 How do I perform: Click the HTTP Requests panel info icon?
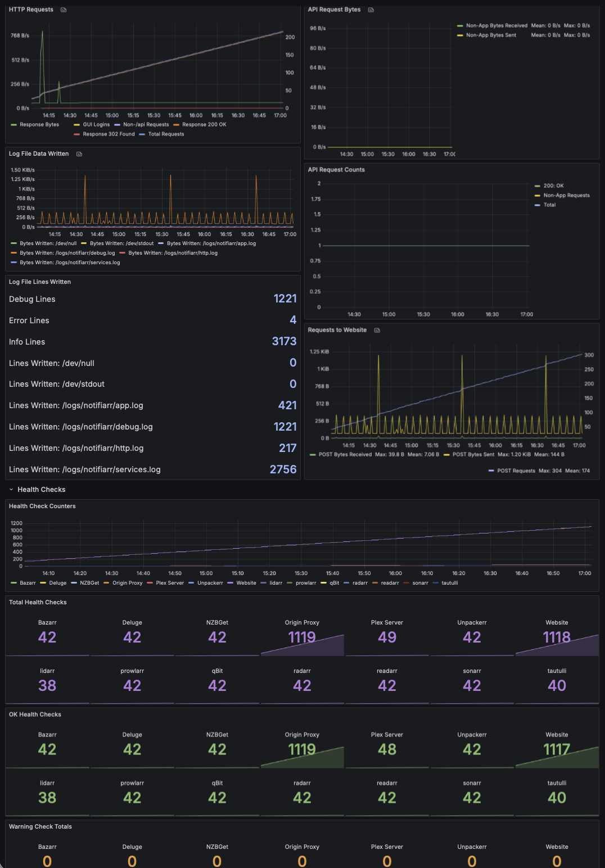point(64,10)
